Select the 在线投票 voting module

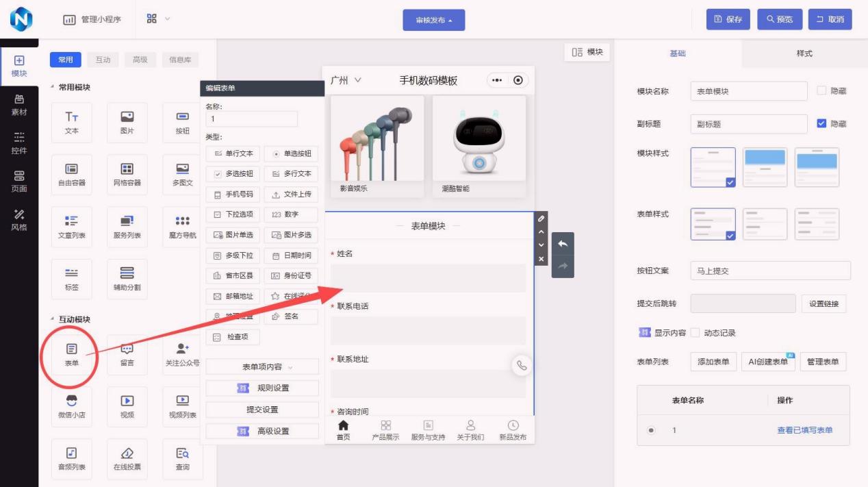tap(127, 458)
